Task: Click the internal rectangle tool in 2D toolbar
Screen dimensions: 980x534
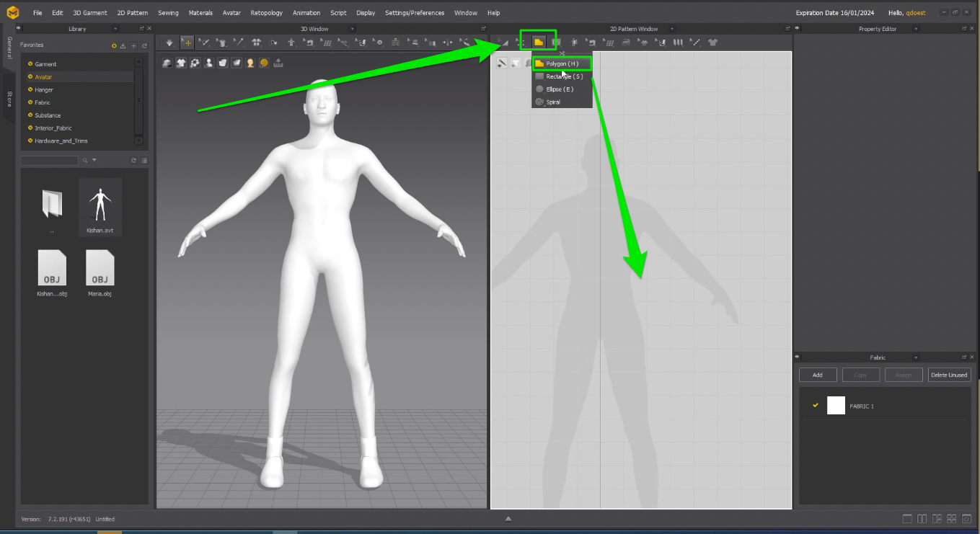Action: pyautogui.click(x=557, y=43)
